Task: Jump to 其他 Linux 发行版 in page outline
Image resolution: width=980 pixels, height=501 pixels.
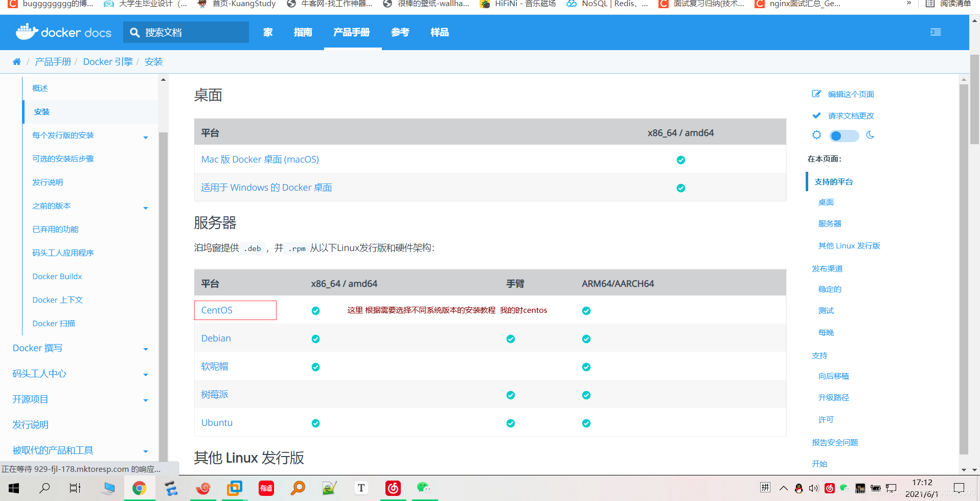Action: (x=849, y=245)
